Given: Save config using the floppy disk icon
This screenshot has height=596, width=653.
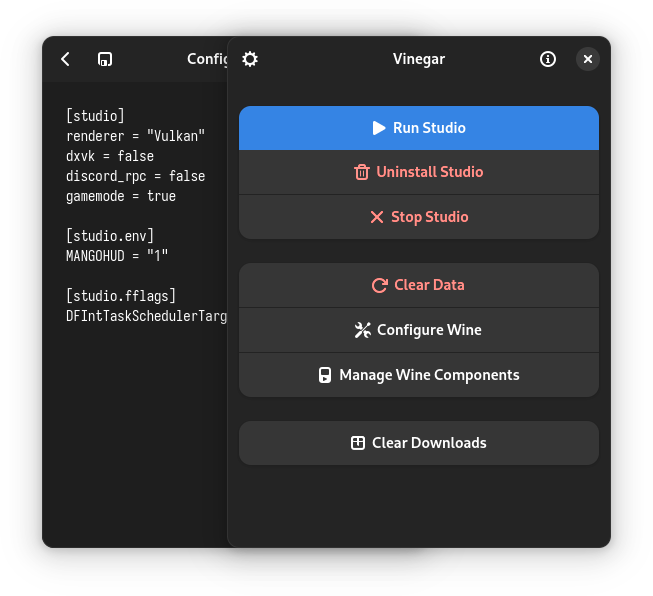Looking at the screenshot, I should pyautogui.click(x=105, y=59).
